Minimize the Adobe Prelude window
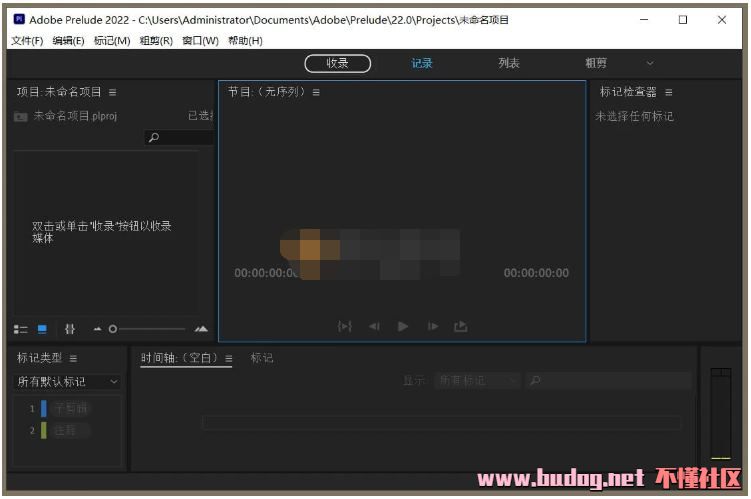The image size is (751, 499). pos(644,20)
